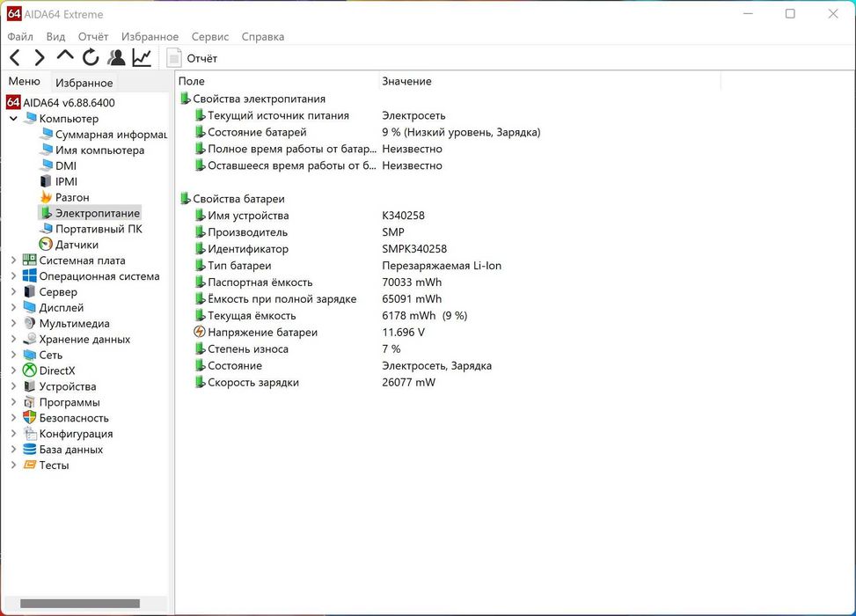Open the graph chart toolbar icon
The height and width of the screenshot is (616, 856).
click(142, 57)
